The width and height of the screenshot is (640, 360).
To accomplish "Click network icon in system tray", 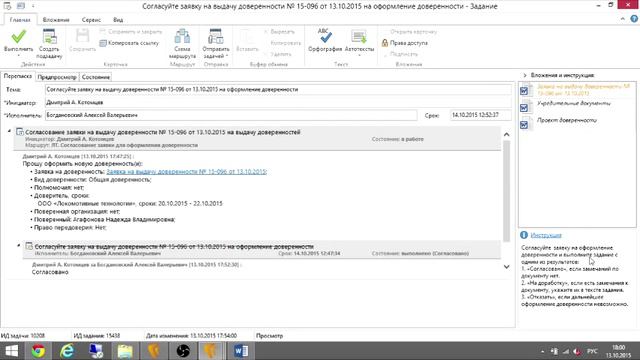I will click(566, 351).
